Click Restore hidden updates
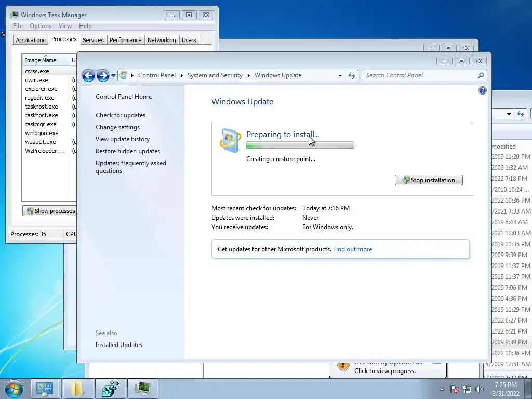 (128, 151)
